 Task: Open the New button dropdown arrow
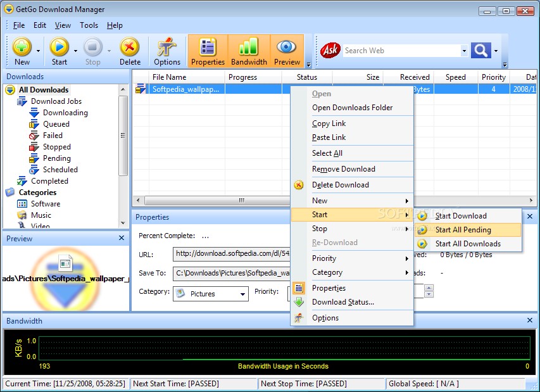tap(38, 51)
